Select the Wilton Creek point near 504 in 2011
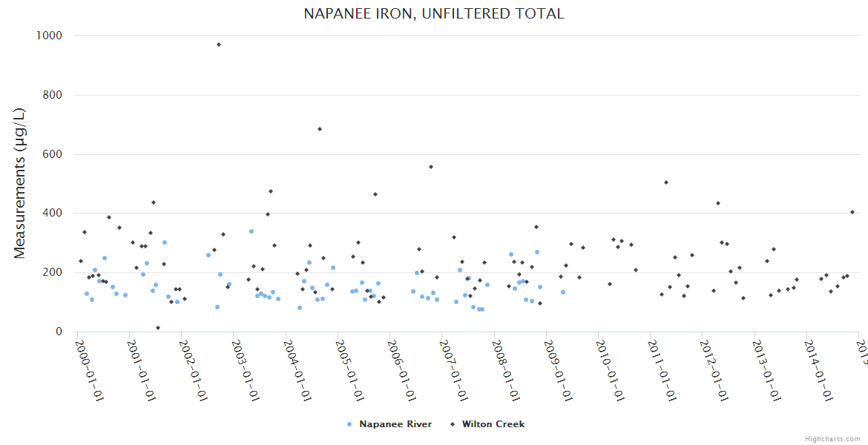The image size is (868, 445). point(666,182)
